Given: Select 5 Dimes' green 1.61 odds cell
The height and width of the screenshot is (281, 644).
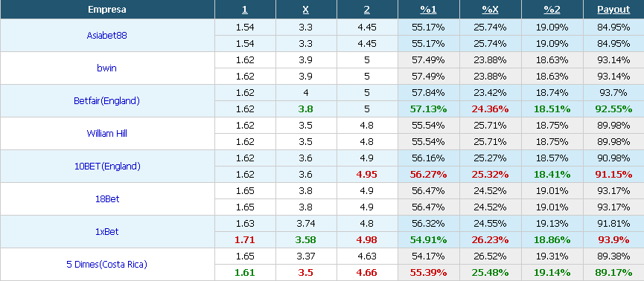Looking at the screenshot, I should click(x=245, y=272).
